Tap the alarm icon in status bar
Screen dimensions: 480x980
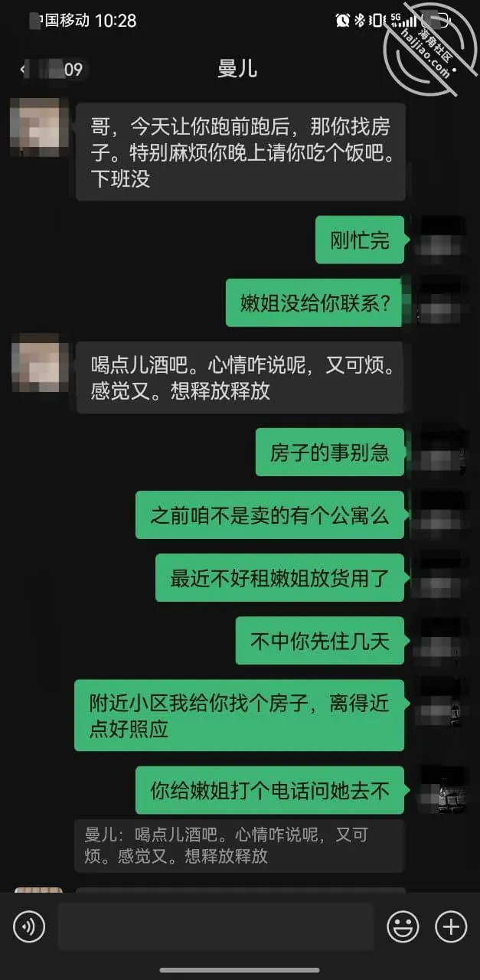pyautogui.click(x=342, y=21)
